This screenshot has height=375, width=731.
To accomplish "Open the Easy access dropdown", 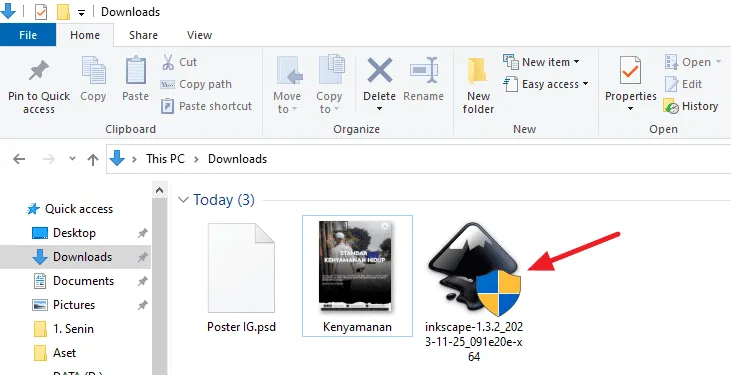I will [546, 84].
